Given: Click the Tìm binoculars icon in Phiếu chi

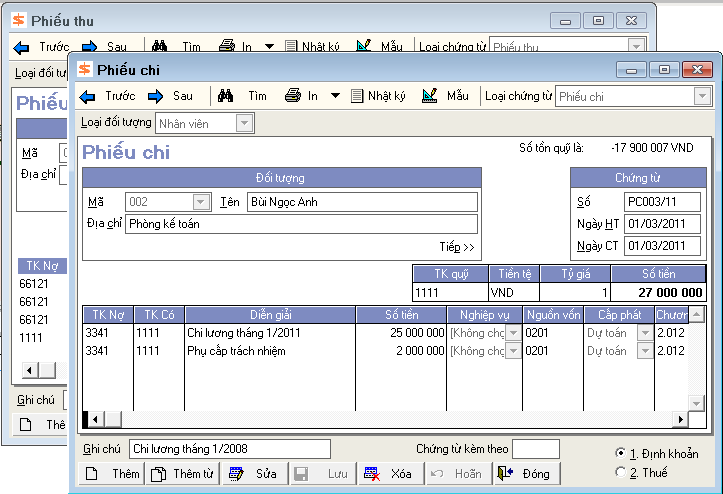Looking at the screenshot, I should [x=225, y=96].
